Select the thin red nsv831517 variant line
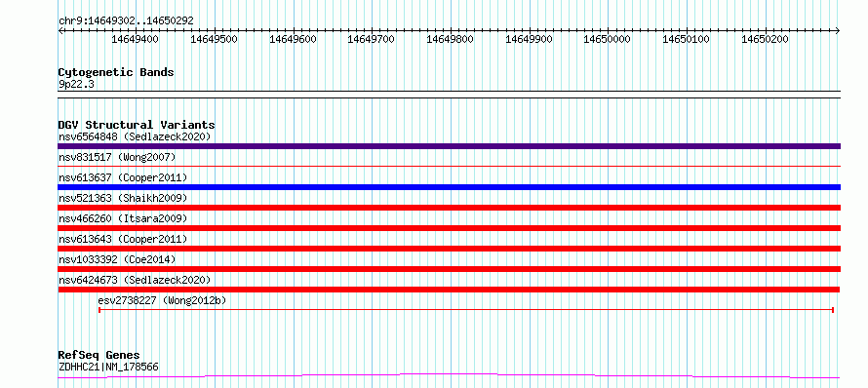Image resolution: width=868 pixels, height=388 pixels. click(449, 166)
